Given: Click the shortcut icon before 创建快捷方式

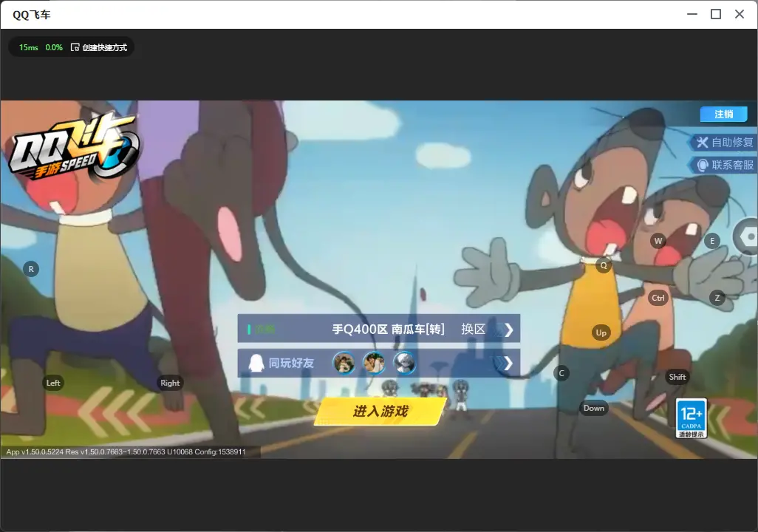Looking at the screenshot, I should tap(75, 47).
